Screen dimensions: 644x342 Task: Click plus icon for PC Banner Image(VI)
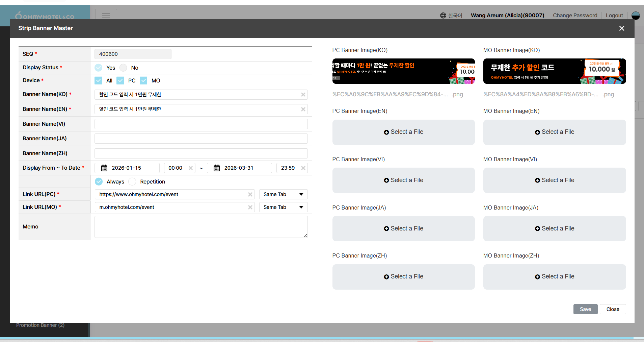[386, 180]
